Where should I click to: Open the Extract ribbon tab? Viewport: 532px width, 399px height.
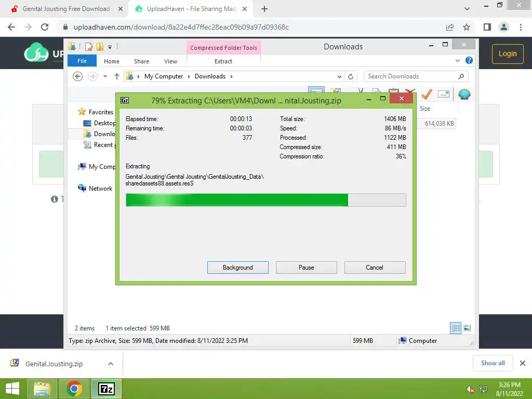click(x=223, y=61)
